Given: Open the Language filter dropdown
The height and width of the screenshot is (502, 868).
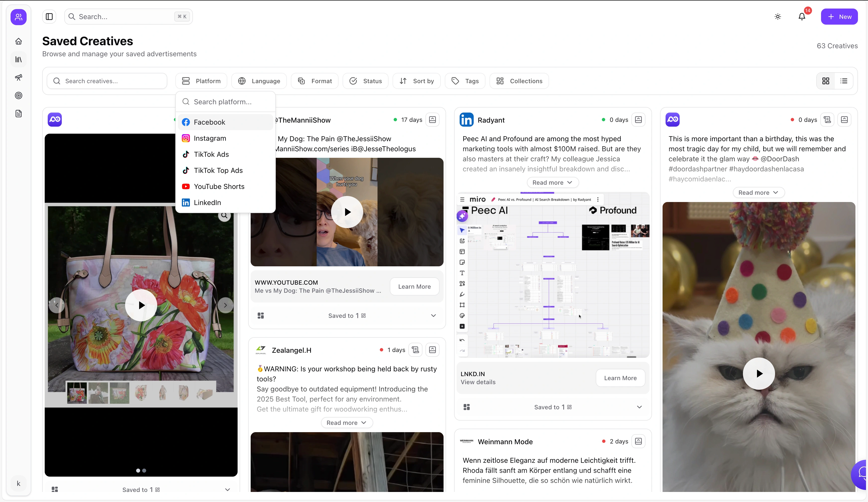Looking at the screenshot, I should coord(259,81).
